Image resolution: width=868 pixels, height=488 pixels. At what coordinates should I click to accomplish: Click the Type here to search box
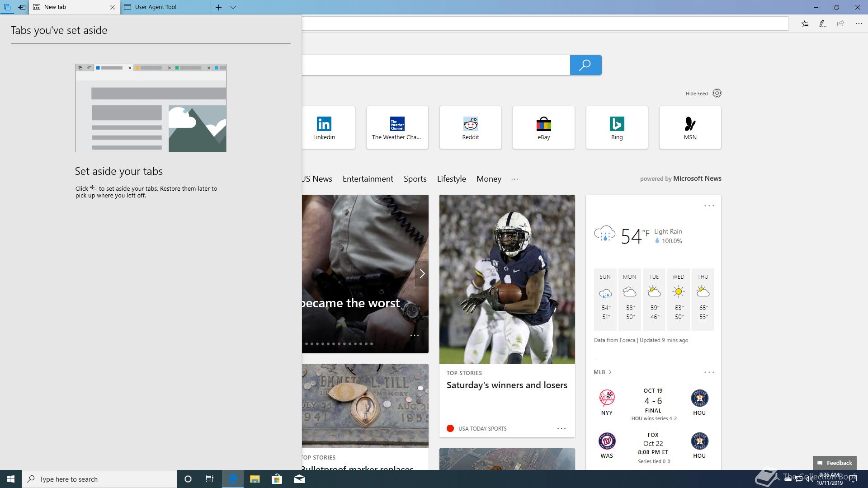point(99,479)
